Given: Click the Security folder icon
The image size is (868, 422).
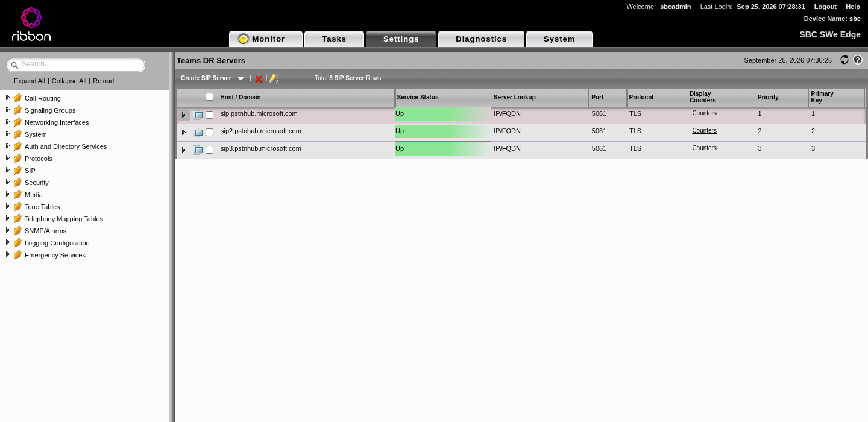Looking at the screenshot, I should tap(17, 182).
